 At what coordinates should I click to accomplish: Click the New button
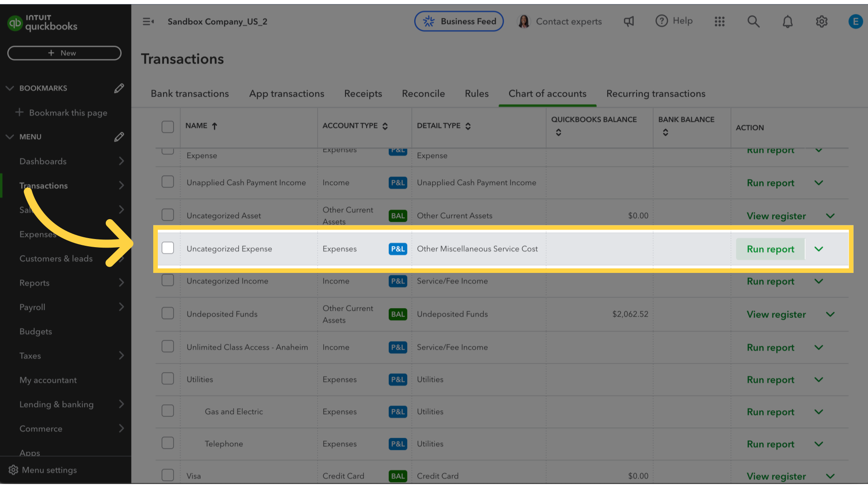pyautogui.click(x=64, y=53)
